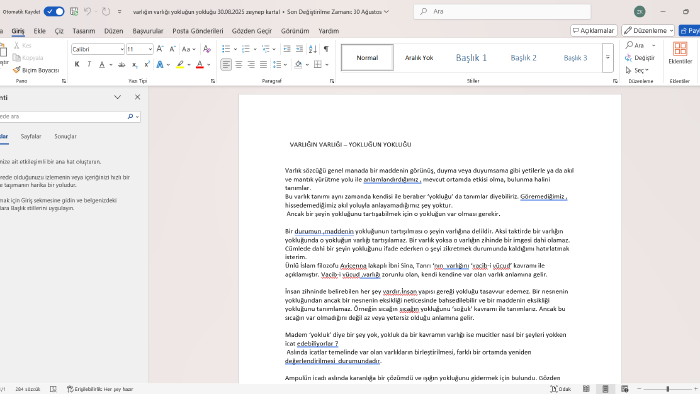The height and width of the screenshot is (394, 700).
Task: Center align the paragraph text
Action: pyautogui.click(x=239, y=65)
